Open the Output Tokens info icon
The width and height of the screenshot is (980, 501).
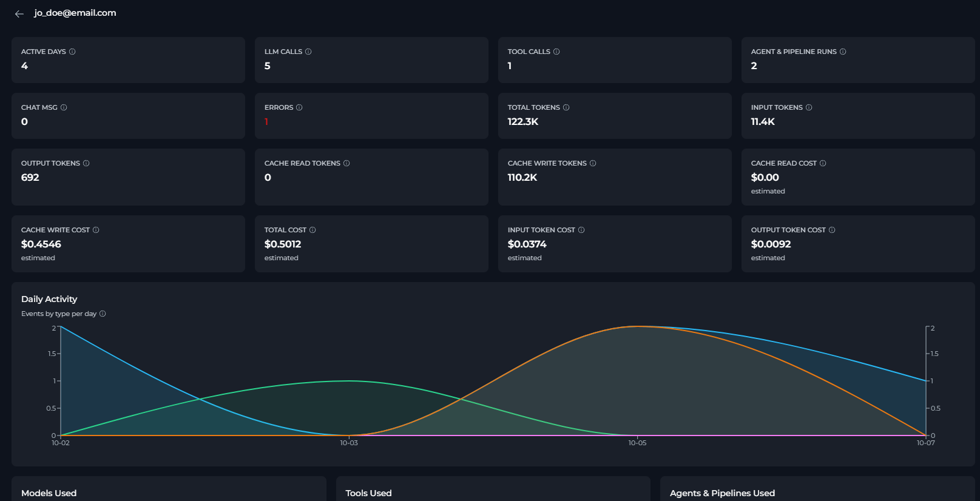tap(86, 163)
